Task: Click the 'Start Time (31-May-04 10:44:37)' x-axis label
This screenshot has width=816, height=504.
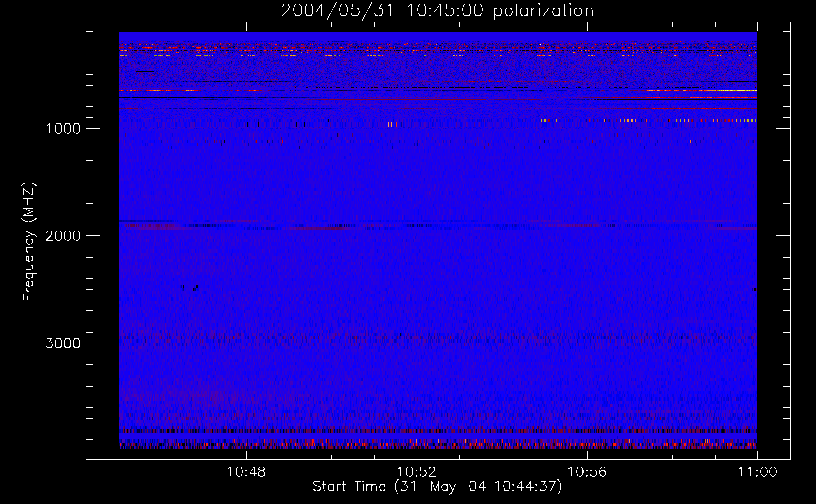Action: tap(437, 487)
